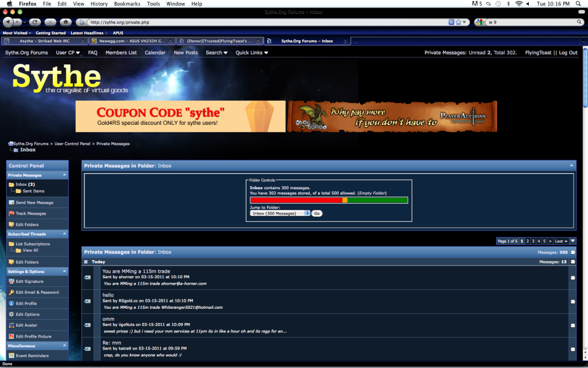Open macOS Spotlight search icon

tap(578, 4)
